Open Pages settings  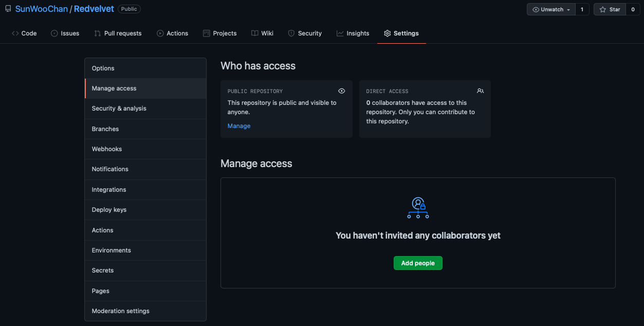click(x=145, y=291)
